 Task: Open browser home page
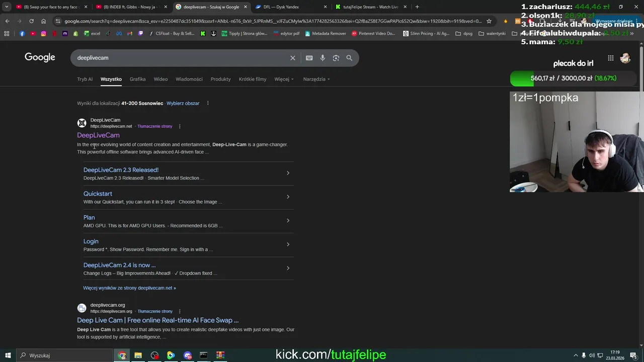tap(44, 21)
